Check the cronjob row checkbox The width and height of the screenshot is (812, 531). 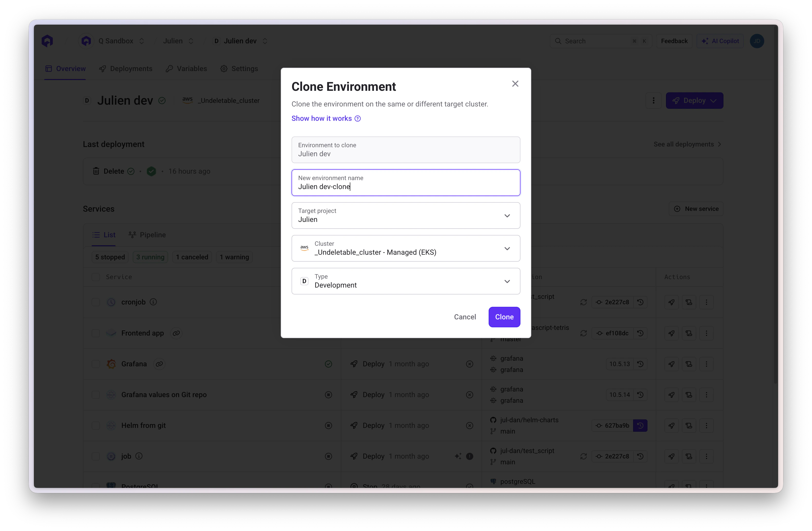tap(96, 302)
